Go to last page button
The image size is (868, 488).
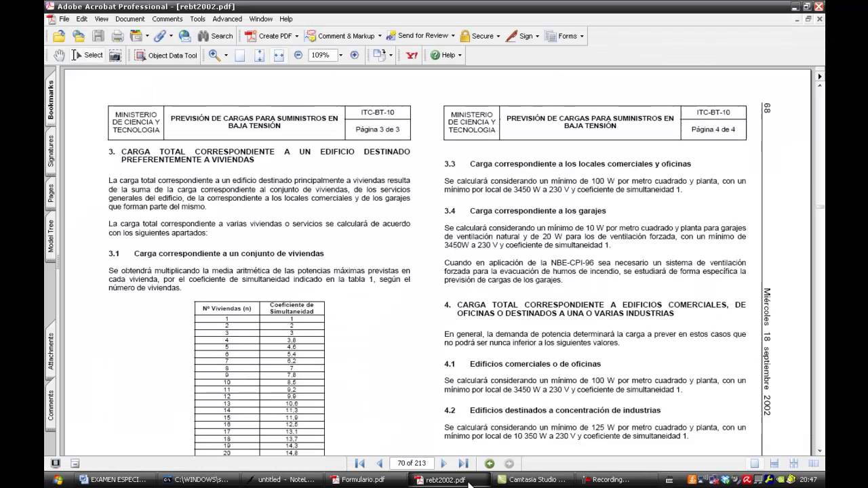[463, 464]
